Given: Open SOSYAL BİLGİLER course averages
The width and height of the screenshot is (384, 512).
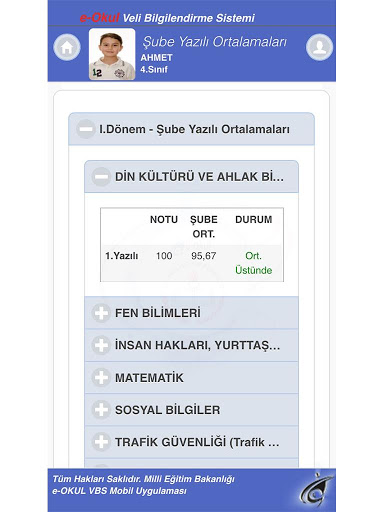Looking at the screenshot, I should [x=191, y=410].
